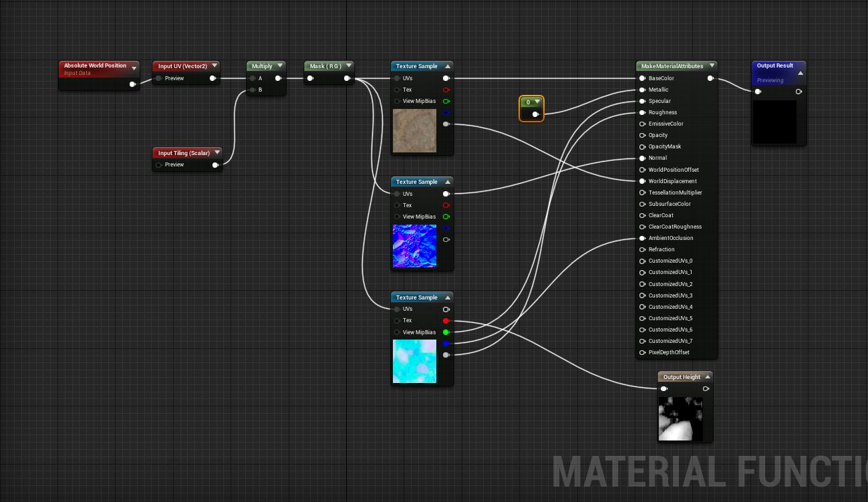The width and height of the screenshot is (868, 502).
Task: Click the SubsurfaceColor input pin
Action: 642,204
